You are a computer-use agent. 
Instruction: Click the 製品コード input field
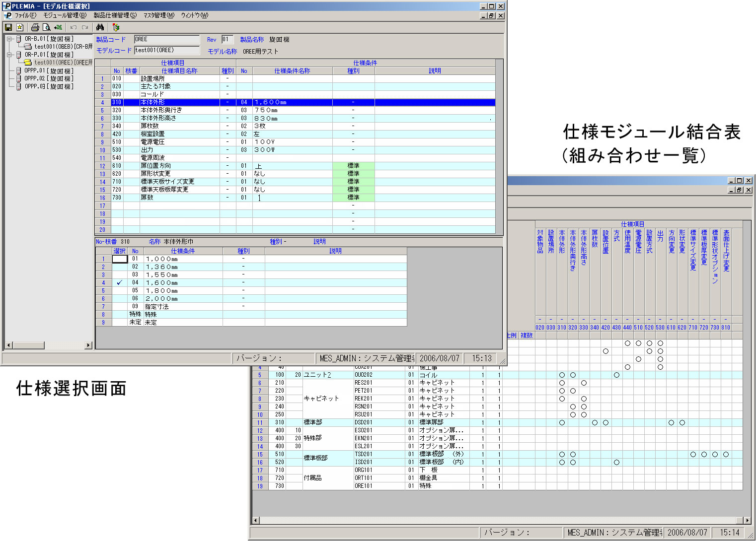pyautogui.click(x=167, y=39)
